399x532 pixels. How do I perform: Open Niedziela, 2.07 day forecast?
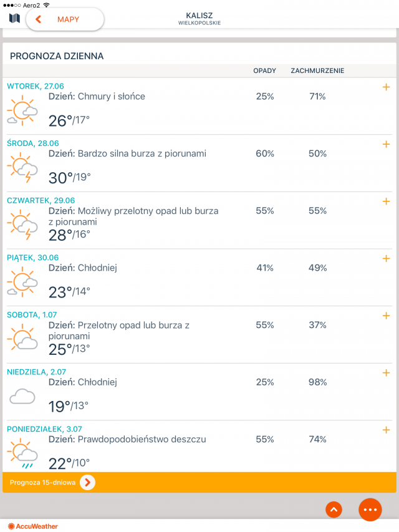[x=37, y=372]
